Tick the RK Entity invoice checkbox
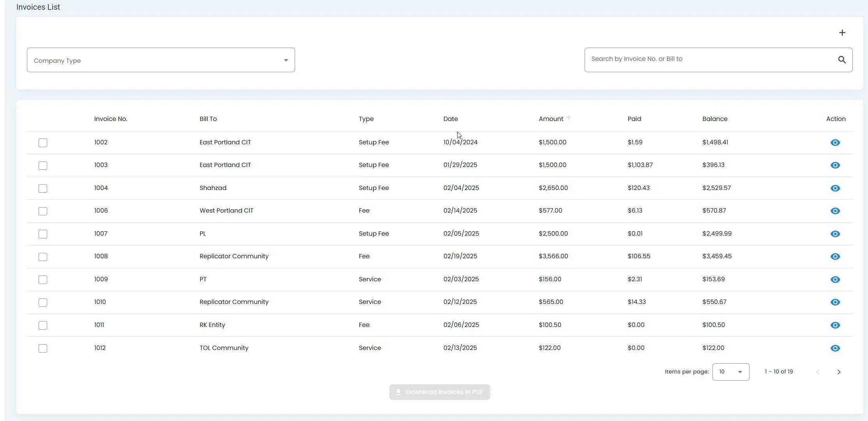This screenshot has width=868, height=421. click(x=43, y=325)
